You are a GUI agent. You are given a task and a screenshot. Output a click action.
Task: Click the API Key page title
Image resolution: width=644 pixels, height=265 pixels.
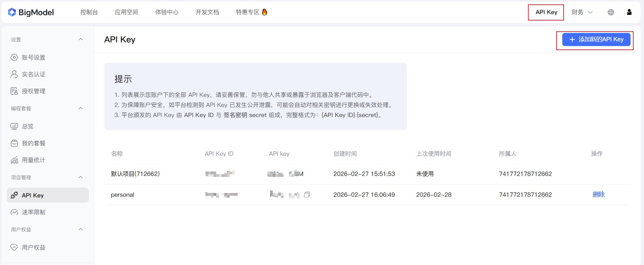tap(120, 40)
